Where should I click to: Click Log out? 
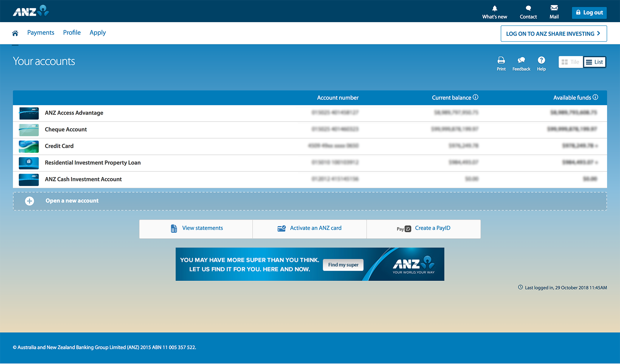pos(589,12)
